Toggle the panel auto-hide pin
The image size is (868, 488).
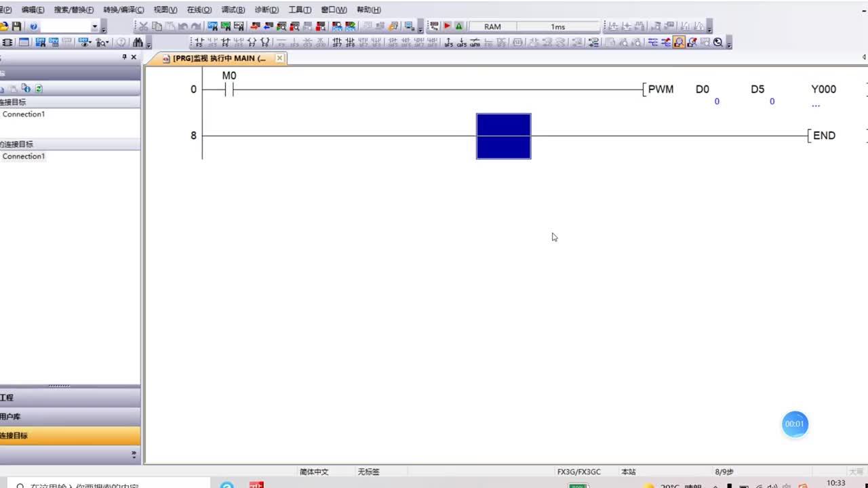click(x=124, y=58)
